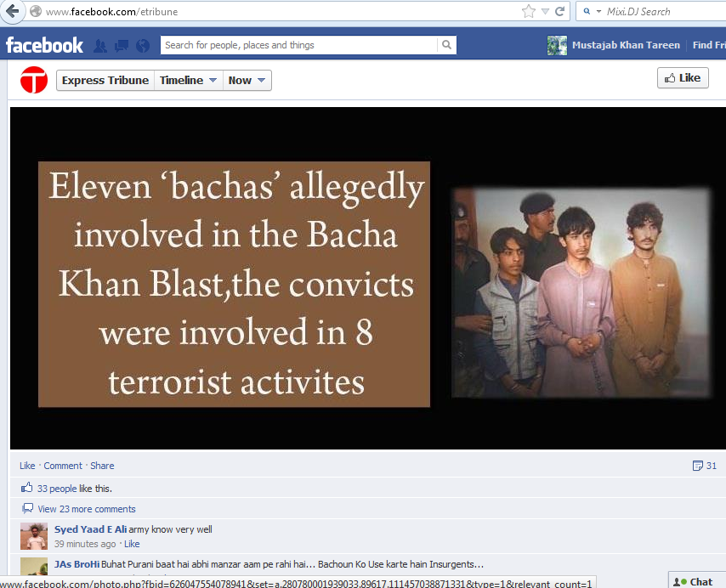Expand the Now dropdown
This screenshot has width=726, height=588.
pos(247,80)
